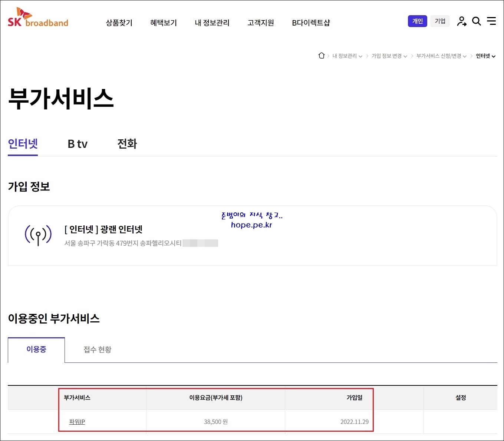Screen dimensions: 504x441
Task: Click the 이용중인 부가서비스 heading
Action: [54, 318]
